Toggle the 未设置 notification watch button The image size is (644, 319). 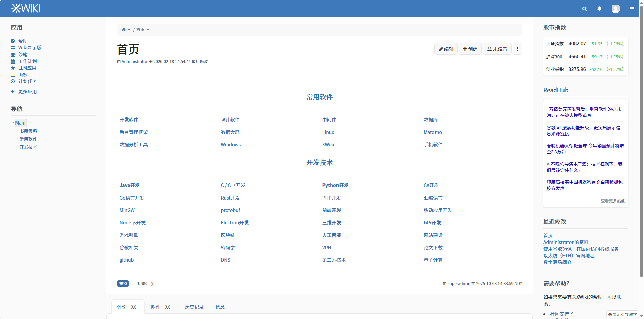point(497,49)
